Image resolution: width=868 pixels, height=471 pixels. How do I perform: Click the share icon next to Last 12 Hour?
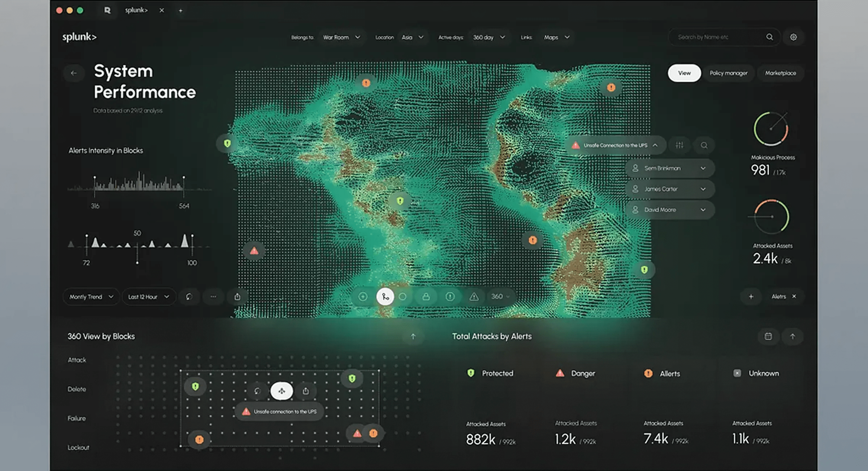pyautogui.click(x=237, y=297)
